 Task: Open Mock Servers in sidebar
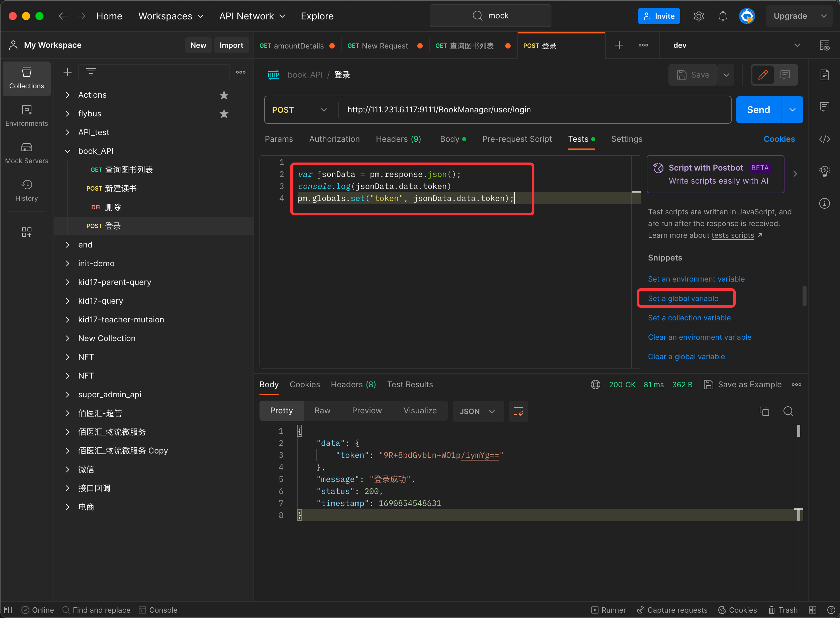(x=26, y=153)
